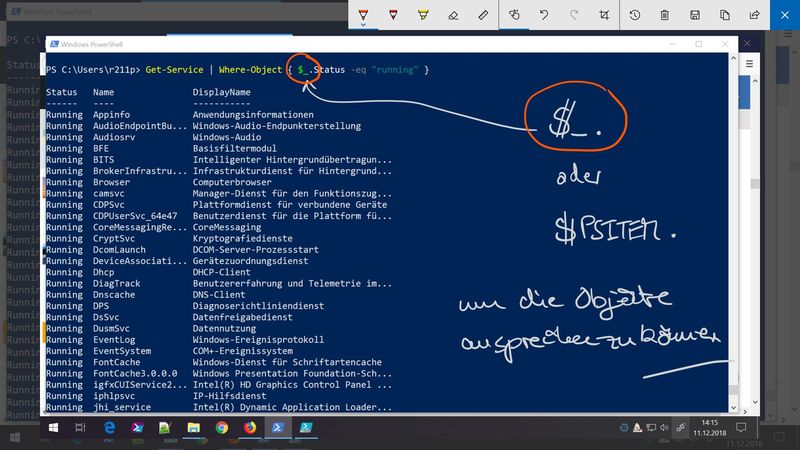800x450 pixels.
Task: Open ballpoint pen options chevron
Action: coord(363,24)
